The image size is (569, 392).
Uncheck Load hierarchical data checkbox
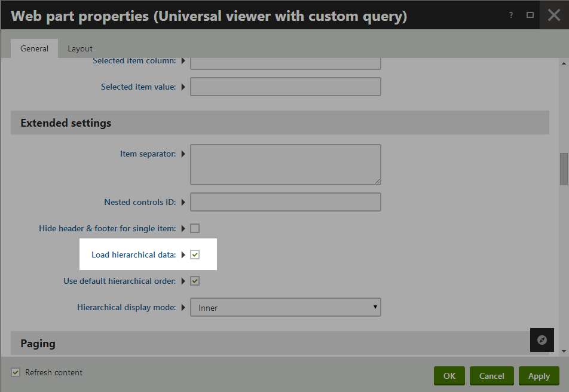(x=195, y=255)
